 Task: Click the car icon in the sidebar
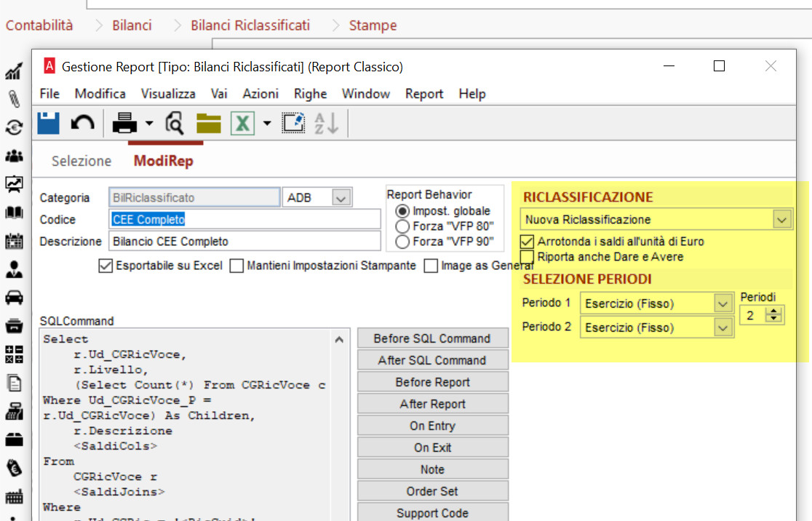14,298
